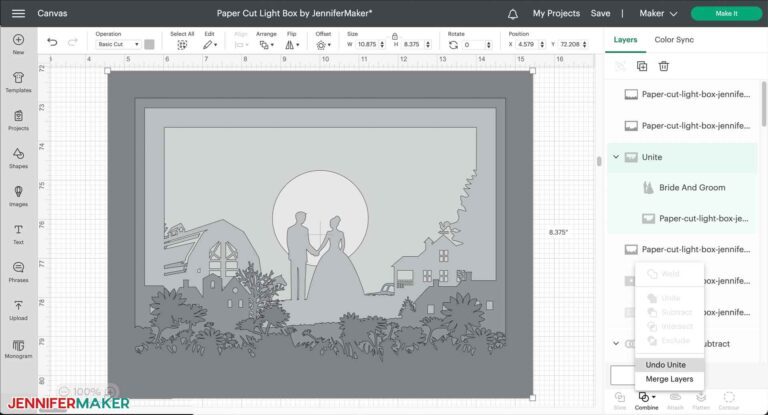The height and width of the screenshot is (415, 768).
Task: Click the Height size field
Action: [x=412, y=44]
